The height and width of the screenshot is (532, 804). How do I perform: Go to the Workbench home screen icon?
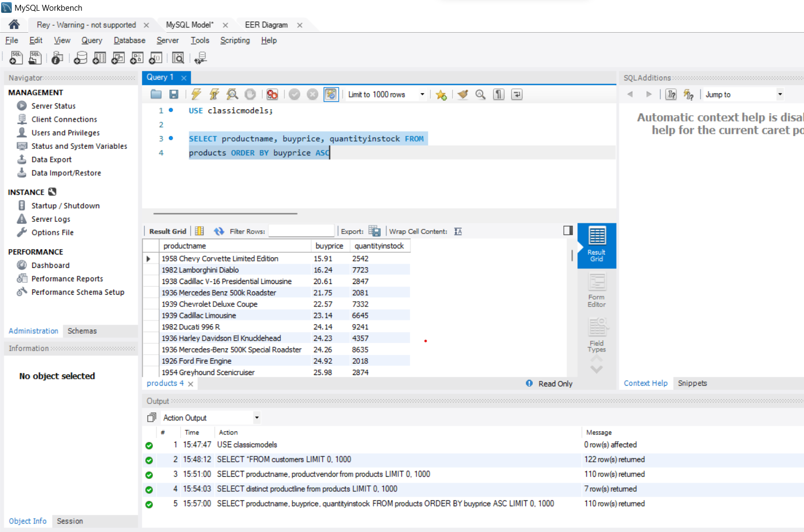(x=14, y=25)
